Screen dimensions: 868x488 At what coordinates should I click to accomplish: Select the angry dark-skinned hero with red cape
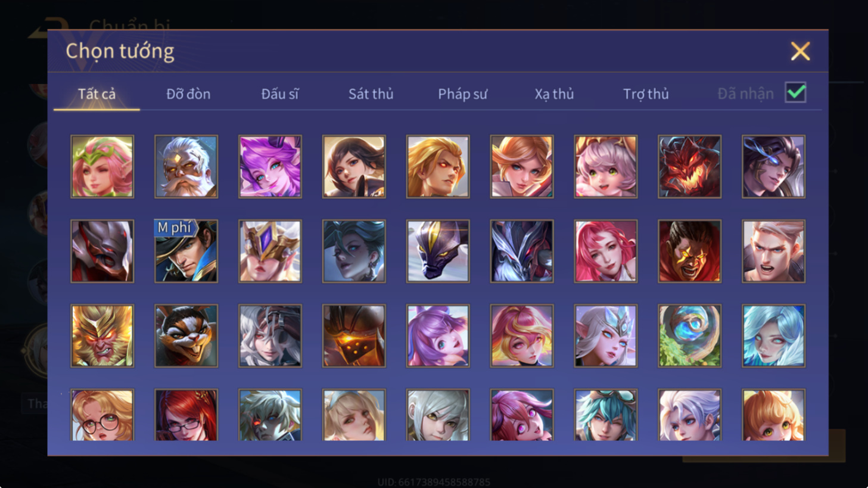pos(689,251)
